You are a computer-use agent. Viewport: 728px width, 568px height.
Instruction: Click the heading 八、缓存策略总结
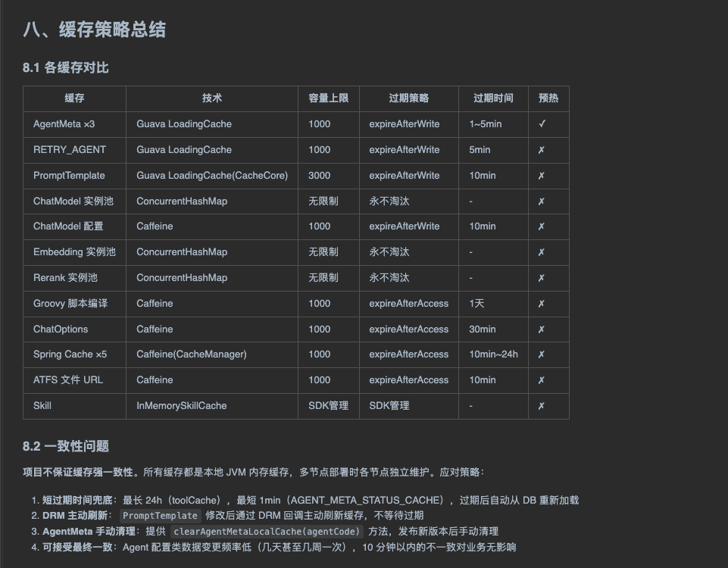(94, 30)
